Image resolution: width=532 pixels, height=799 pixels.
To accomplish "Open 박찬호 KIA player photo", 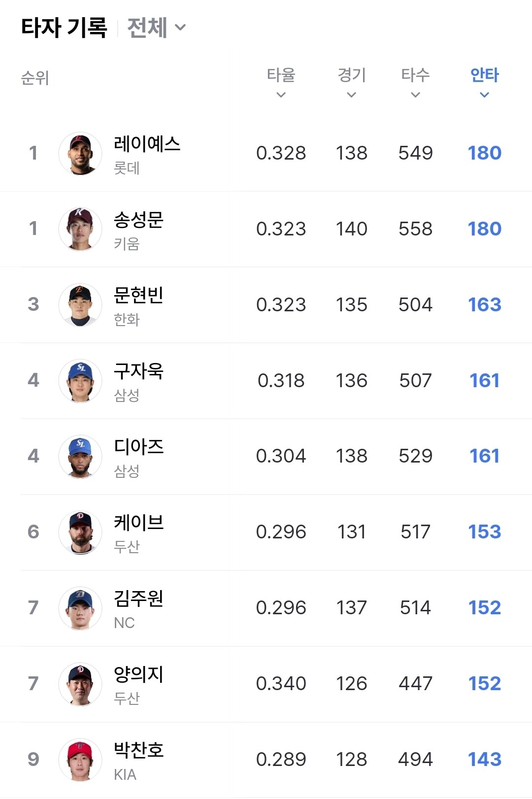I will [80, 761].
